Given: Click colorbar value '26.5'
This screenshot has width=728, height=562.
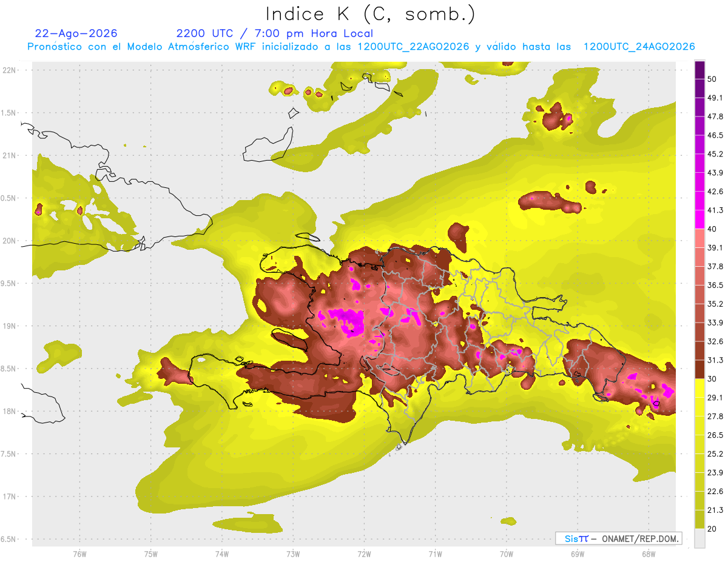Looking at the screenshot, I should point(715,435).
